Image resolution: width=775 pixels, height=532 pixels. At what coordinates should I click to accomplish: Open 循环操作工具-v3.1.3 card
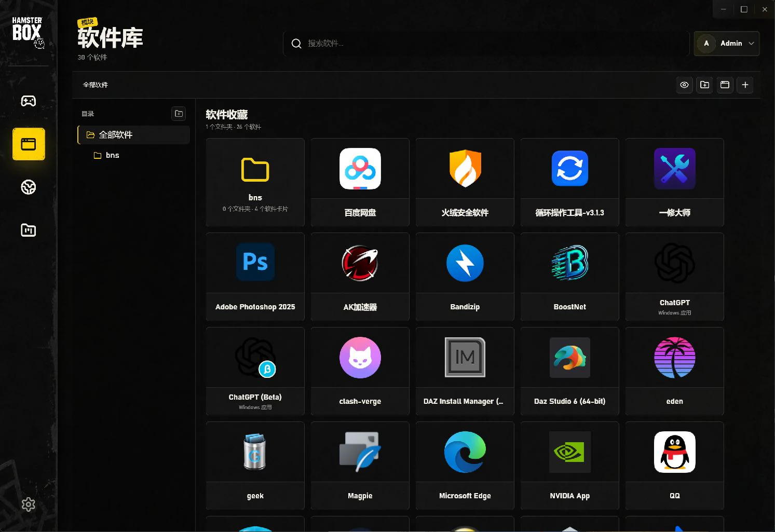coord(569,182)
